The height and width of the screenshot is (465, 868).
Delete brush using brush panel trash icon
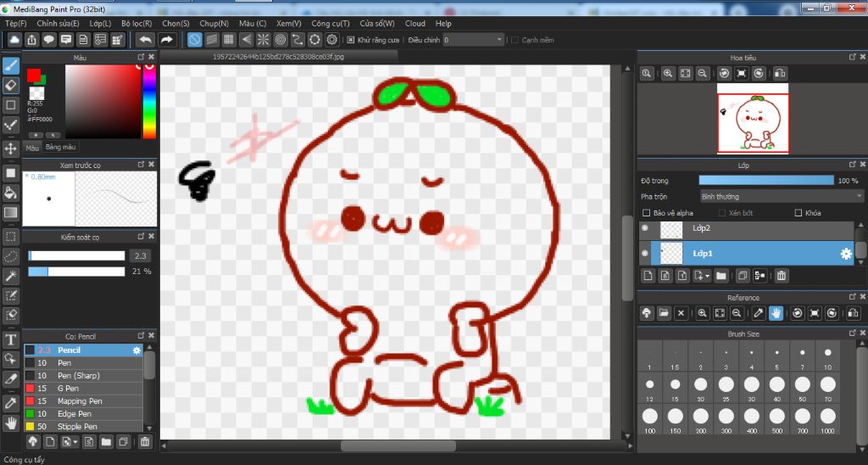click(145, 442)
